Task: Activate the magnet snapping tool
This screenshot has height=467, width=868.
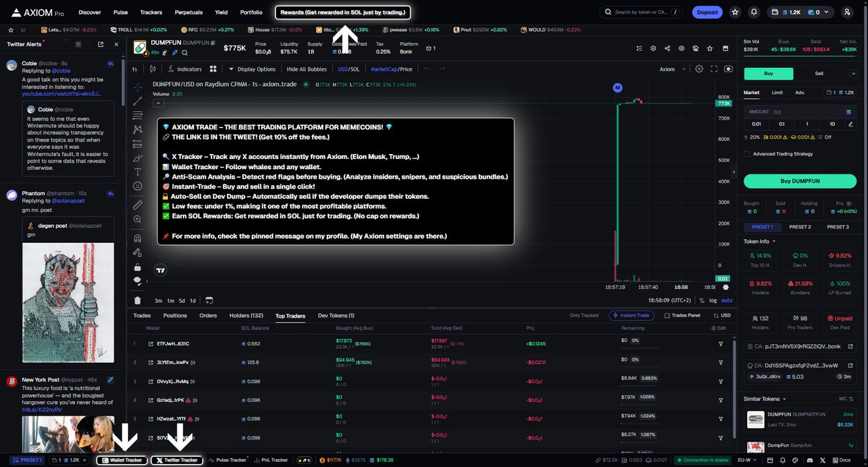Action: [137, 238]
